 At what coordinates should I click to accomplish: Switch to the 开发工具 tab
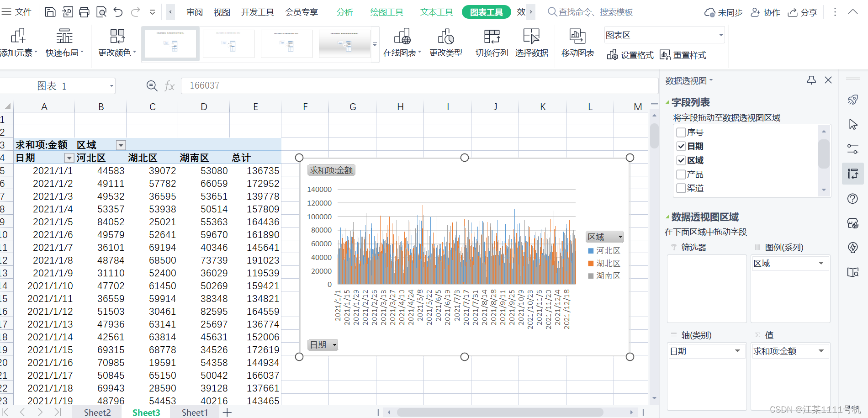(x=258, y=12)
